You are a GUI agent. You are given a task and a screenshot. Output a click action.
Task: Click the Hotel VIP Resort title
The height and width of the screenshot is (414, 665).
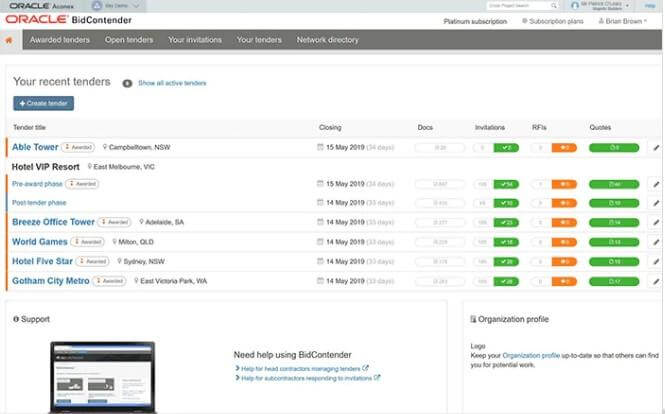pyautogui.click(x=45, y=167)
